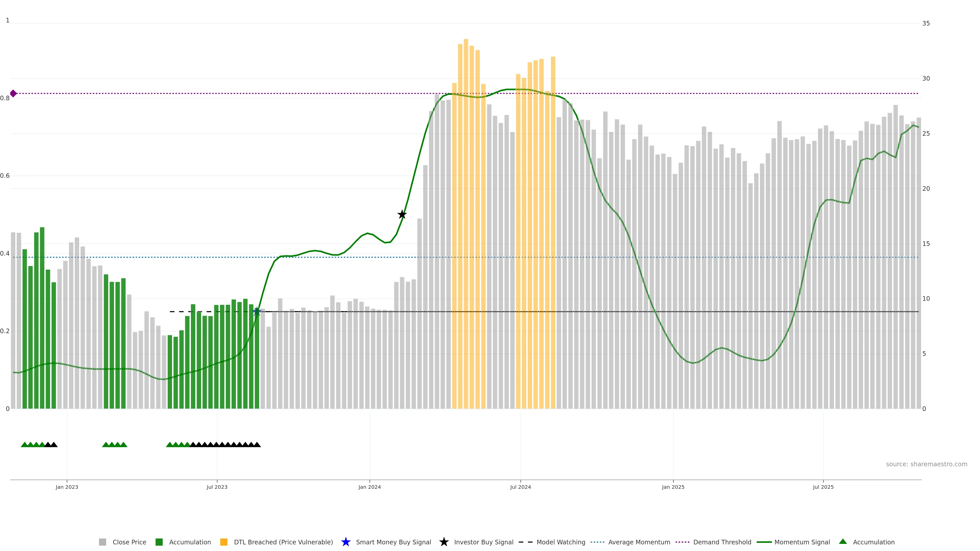Click the Model Watching dashed line legend icon
The image size is (980, 551).
pyautogui.click(x=525, y=542)
